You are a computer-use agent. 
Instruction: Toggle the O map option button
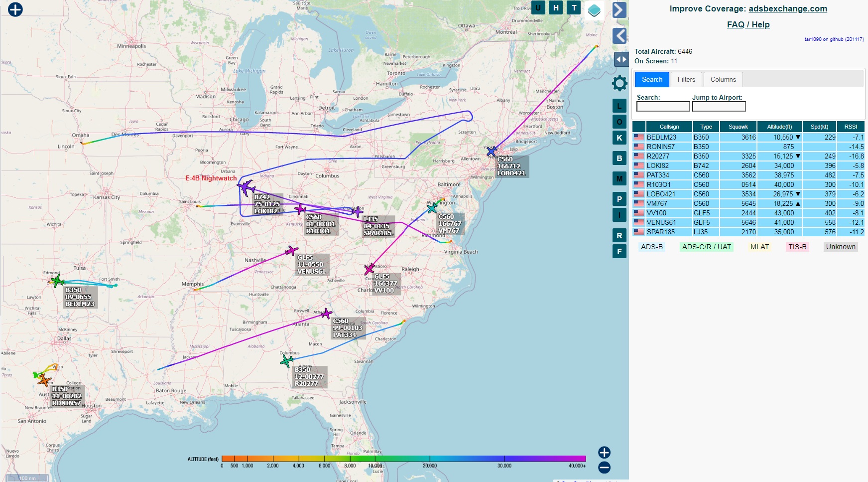(x=620, y=122)
